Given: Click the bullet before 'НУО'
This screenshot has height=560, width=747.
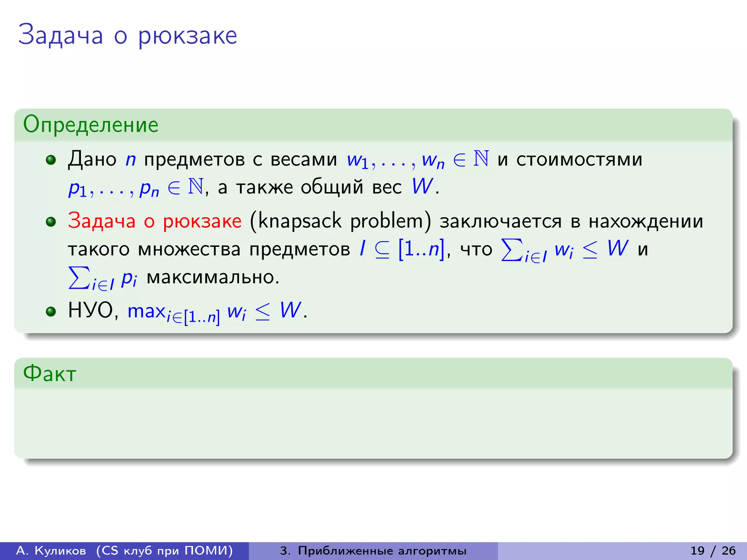Looking at the screenshot, I should click(x=51, y=311).
